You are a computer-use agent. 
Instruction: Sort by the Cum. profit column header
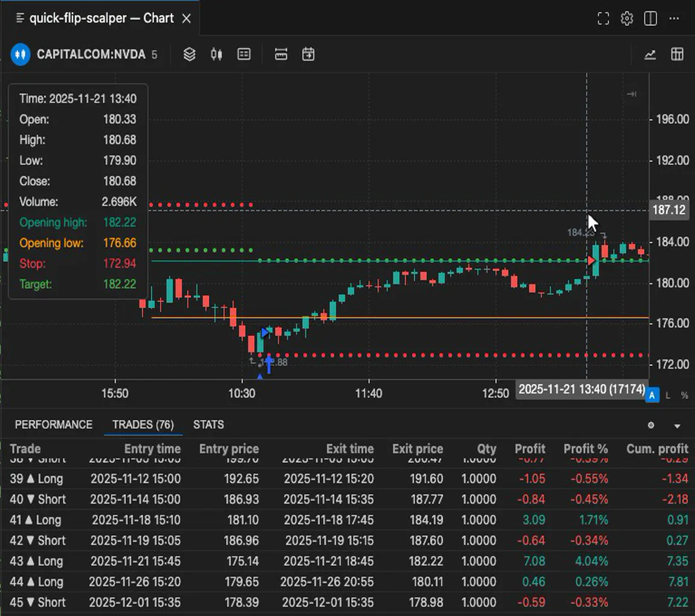pyautogui.click(x=657, y=449)
